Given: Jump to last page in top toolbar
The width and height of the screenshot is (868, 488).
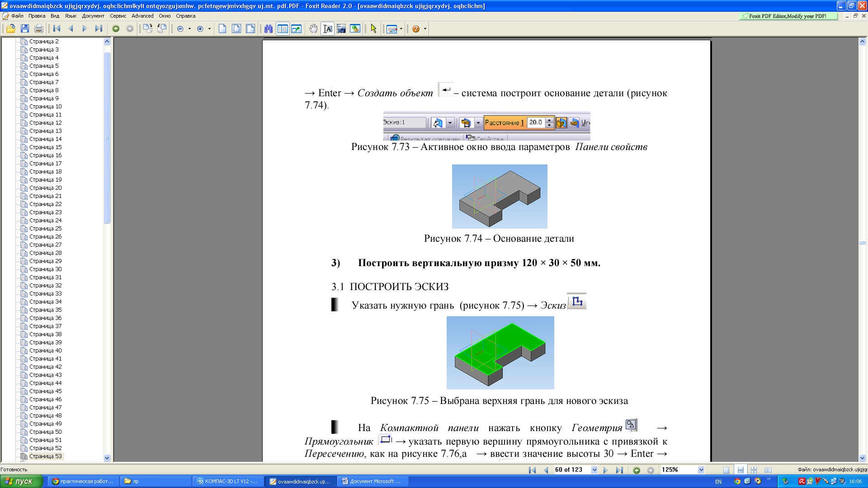Looking at the screenshot, I should (99, 29).
